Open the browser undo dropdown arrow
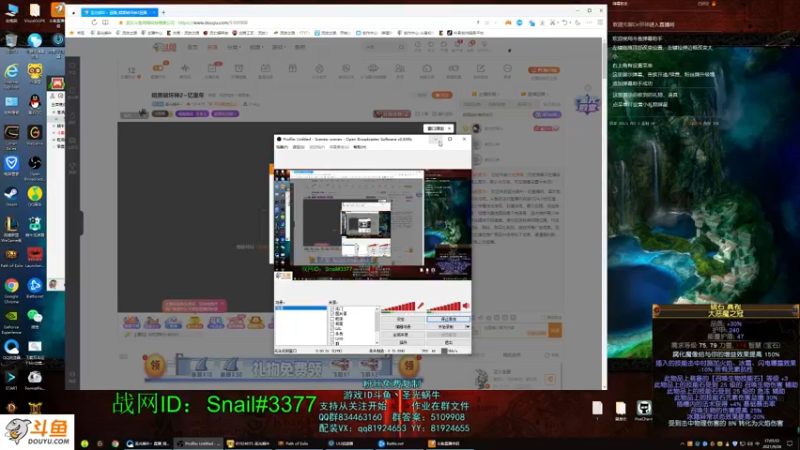 (569, 22)
